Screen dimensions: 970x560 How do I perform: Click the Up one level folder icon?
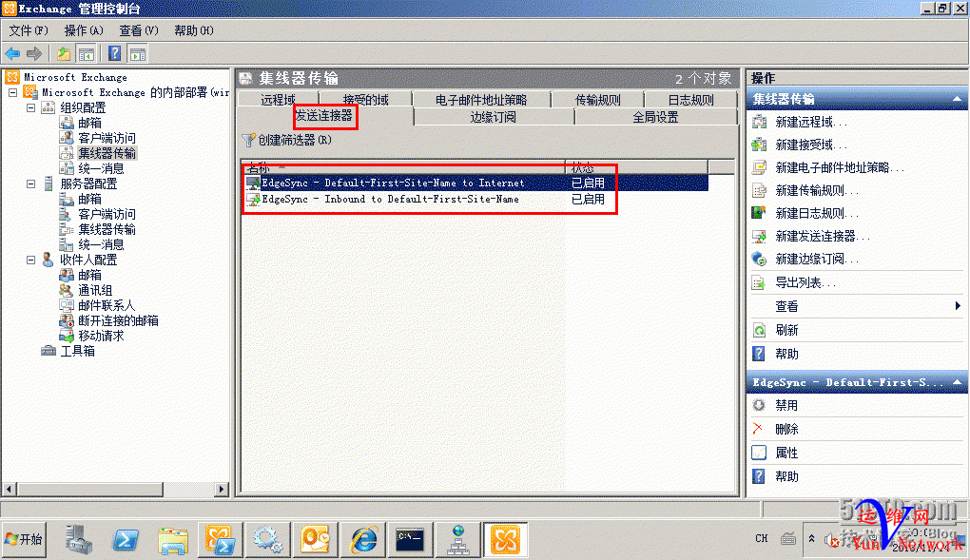pyautogui.click(x=63, y=54)
